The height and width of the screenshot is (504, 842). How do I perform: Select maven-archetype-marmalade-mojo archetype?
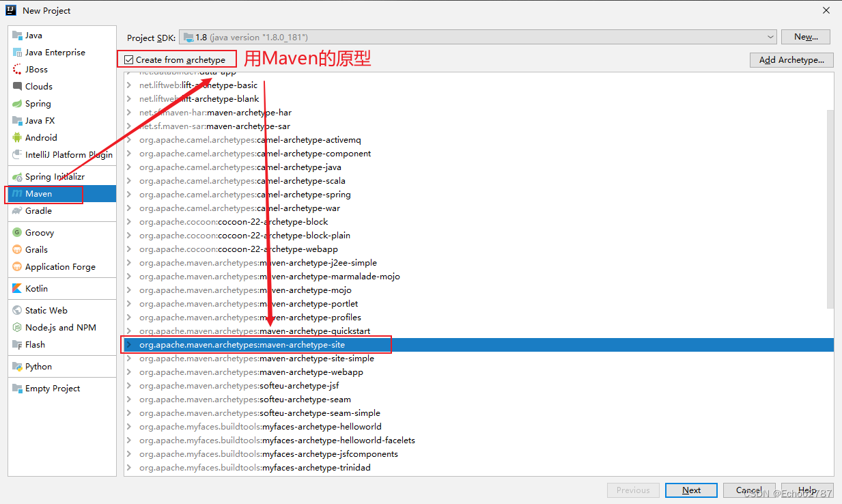479,277
